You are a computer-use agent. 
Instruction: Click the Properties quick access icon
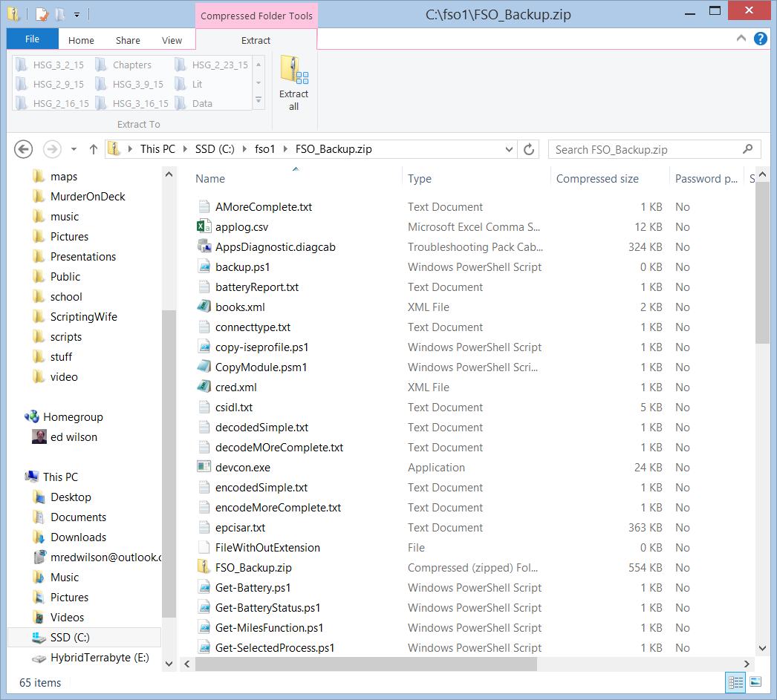[x=42, y=14]
